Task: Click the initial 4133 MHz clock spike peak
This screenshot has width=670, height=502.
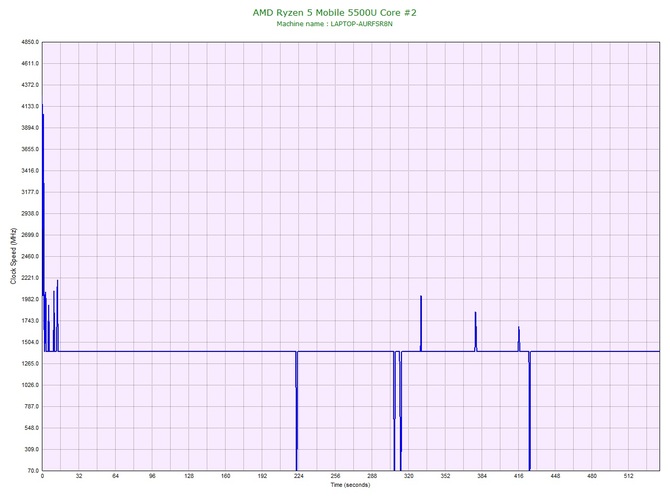Action: (x=42, y=105)
